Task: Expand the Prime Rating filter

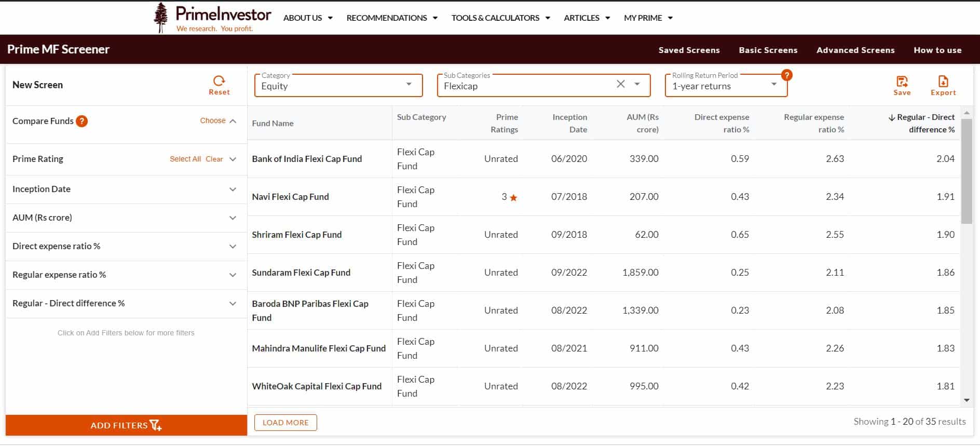Action: 233,159
